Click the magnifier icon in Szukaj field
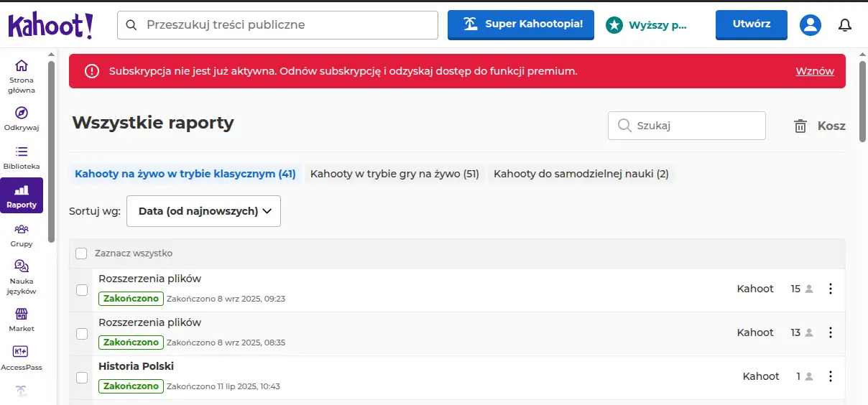Screen dimensions: 868x405 (x=624, y=126)
